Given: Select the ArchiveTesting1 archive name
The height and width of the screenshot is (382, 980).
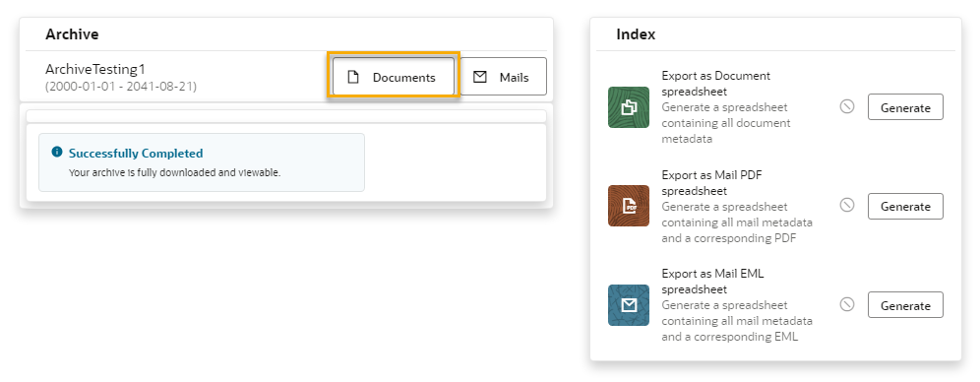Looking at the screenshot, I should point(95,69).
